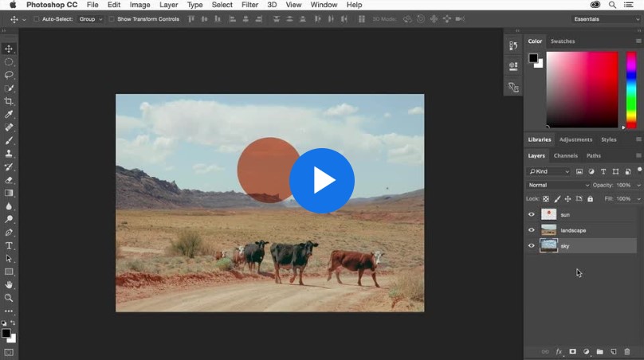
Task: Open the Image menu
Action: (x=139, y=5)
